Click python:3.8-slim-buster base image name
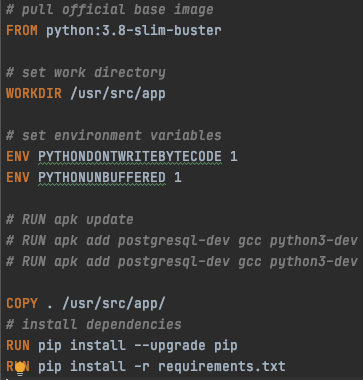Viewport: 363px width, 380px height. point(134,31)
